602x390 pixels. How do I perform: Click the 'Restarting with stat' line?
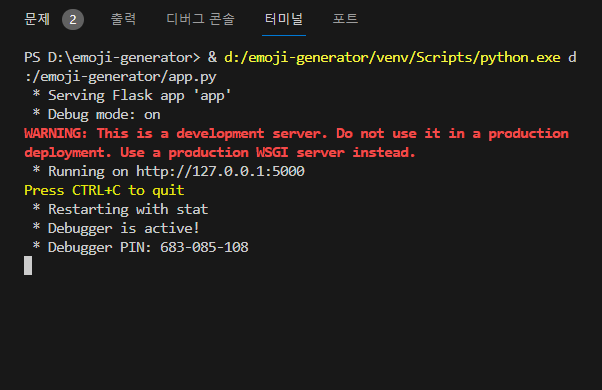[x=128, y=209]
